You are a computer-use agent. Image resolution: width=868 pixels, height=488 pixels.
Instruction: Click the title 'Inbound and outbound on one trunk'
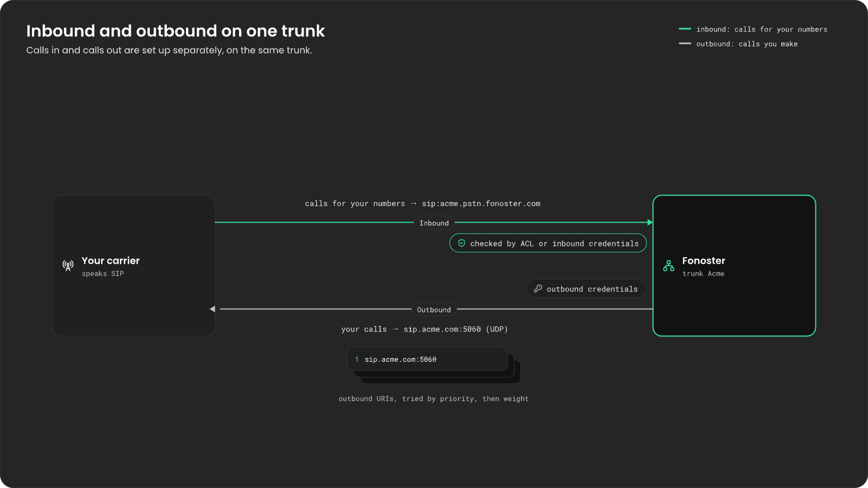click(176, 31)
